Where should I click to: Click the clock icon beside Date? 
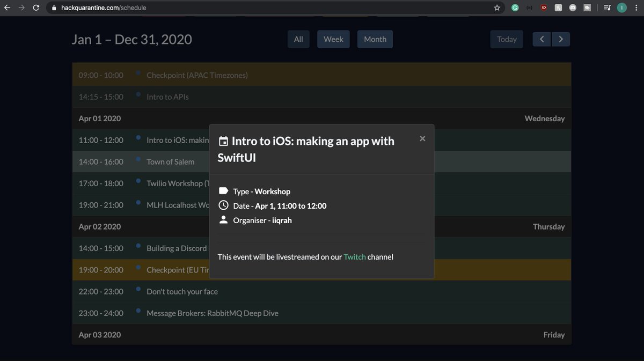[223, 205]
